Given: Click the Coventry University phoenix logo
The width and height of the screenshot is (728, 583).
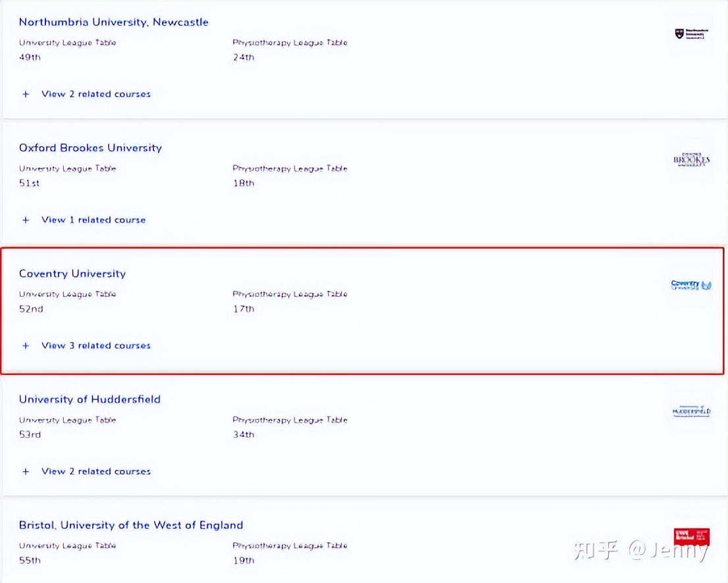Looking at the screenshot, I should pos(691,285).
